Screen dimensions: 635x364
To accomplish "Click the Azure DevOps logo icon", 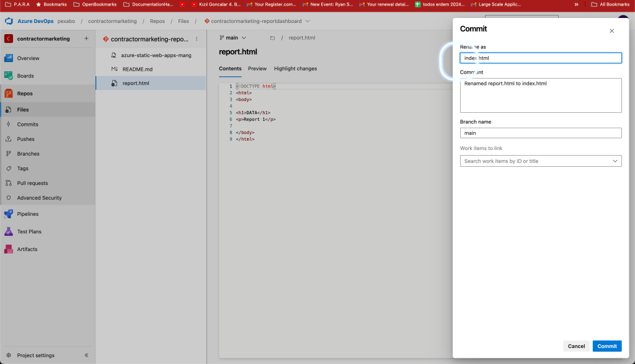I will 9,21.
